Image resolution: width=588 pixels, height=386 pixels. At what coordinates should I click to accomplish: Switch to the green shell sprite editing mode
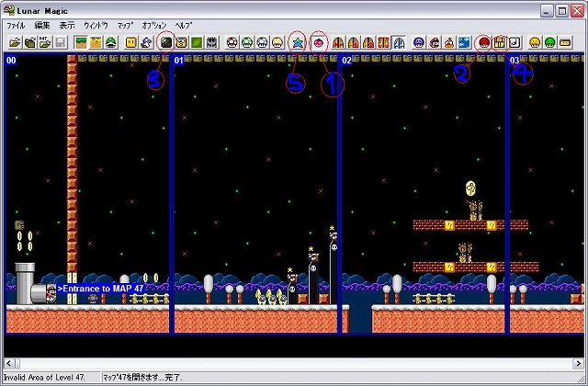point(110,43)
